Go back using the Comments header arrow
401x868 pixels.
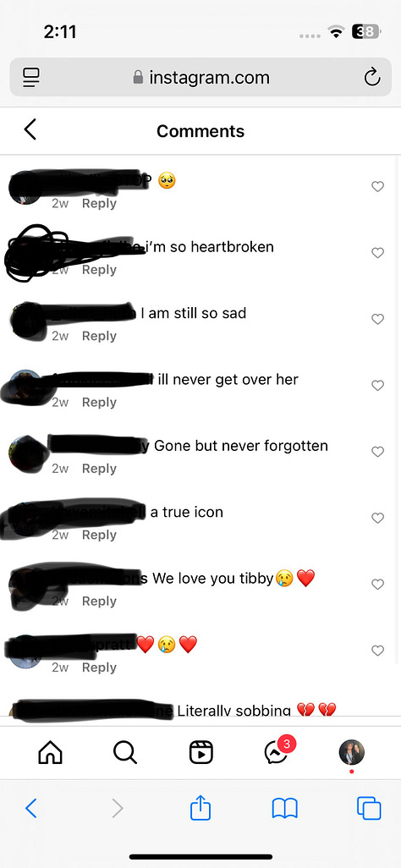tap(30, 129)
